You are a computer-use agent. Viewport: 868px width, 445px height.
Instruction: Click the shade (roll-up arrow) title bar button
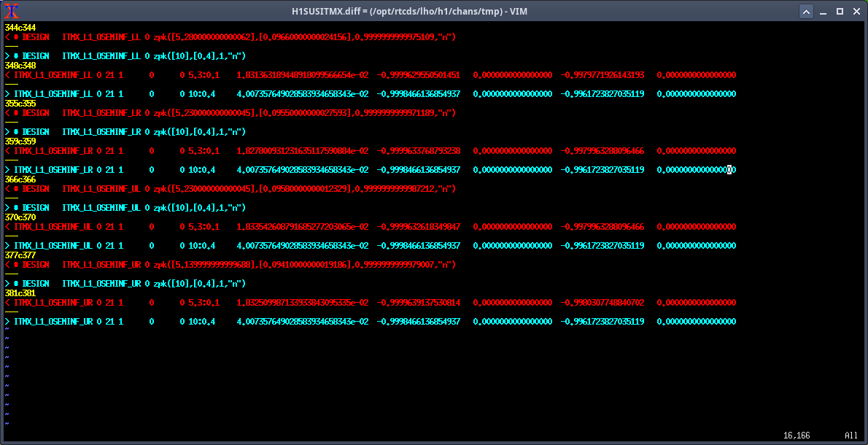click(806, 12)
